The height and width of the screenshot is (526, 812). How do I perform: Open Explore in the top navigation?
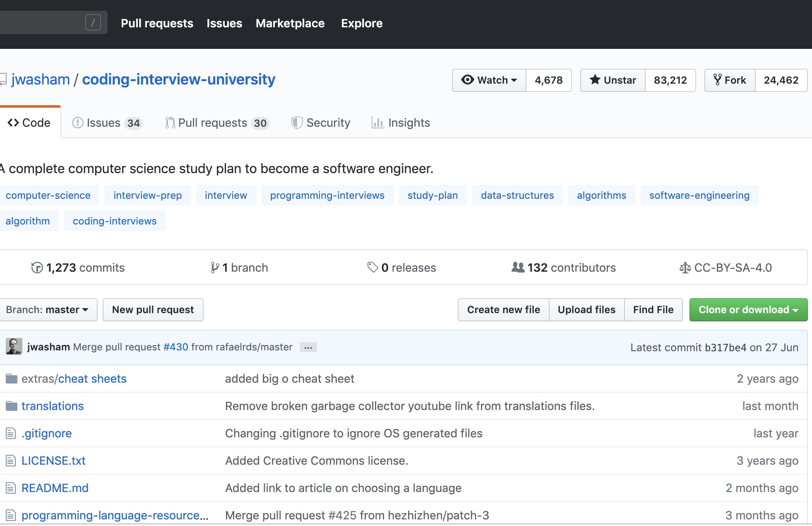click(362, 23)
